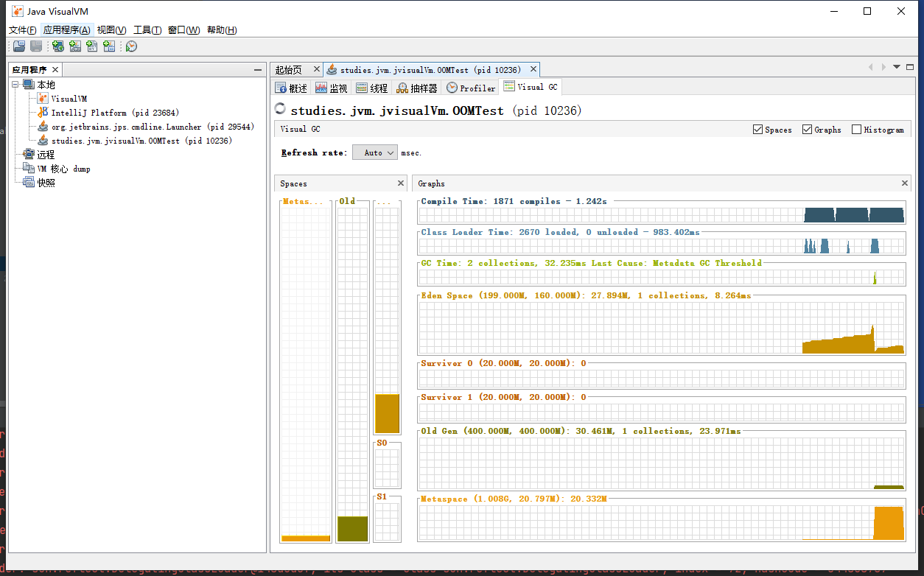Select the Visual GC tab
This screenshot has height=576, width=924.
coord(531,87)
